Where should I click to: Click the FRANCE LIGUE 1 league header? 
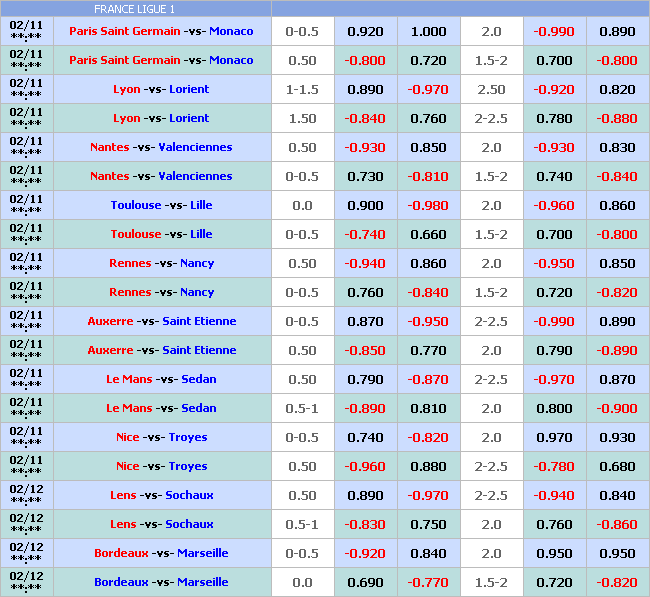[135, 9]
